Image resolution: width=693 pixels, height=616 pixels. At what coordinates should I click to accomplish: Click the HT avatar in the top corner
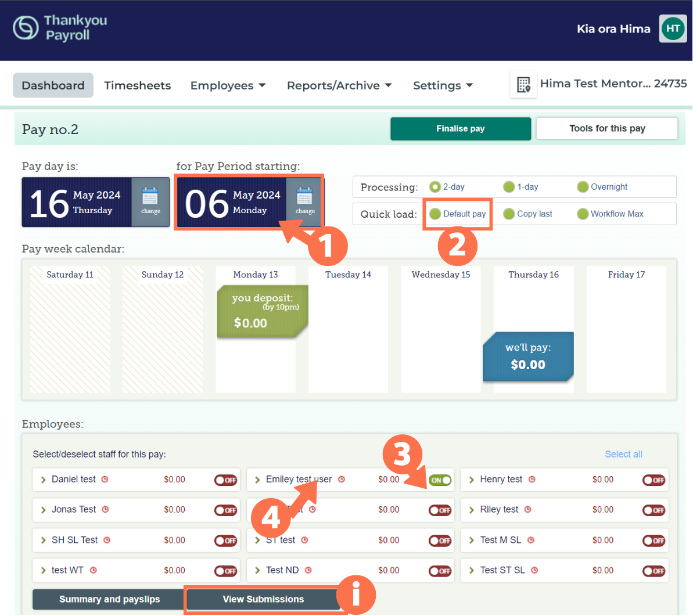pos(672,28)
